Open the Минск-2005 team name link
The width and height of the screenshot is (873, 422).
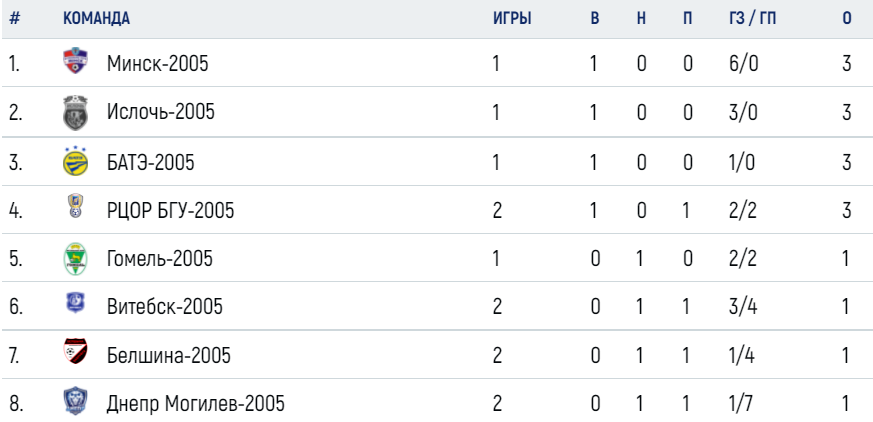point(158,64)
